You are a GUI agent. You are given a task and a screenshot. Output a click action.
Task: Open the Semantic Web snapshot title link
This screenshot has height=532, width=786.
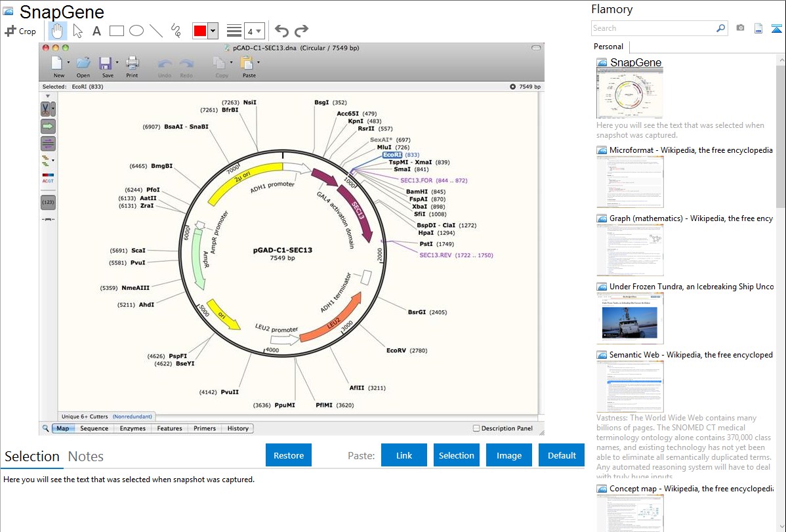(691, 355)
